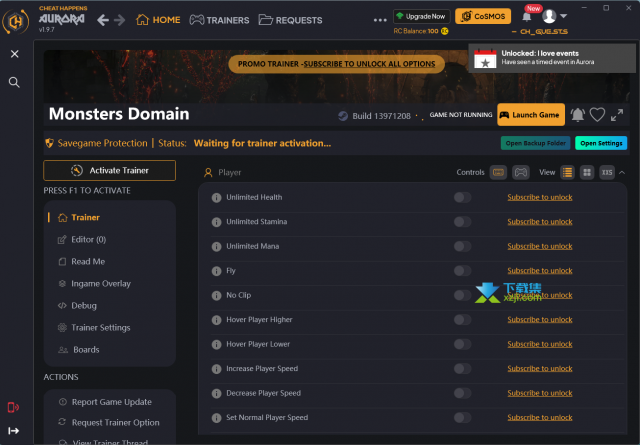Image resolution: width=640 pixels, height=445 pixels.
Task: Click promo banner subscribe to unlock link
Action: tap(369, 64)
